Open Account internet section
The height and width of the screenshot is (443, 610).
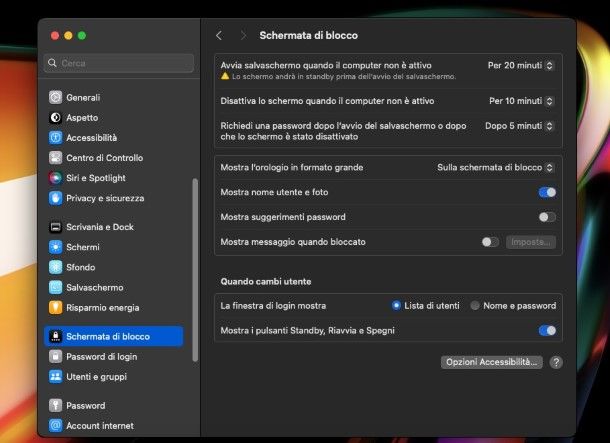[x=114, y=426]
